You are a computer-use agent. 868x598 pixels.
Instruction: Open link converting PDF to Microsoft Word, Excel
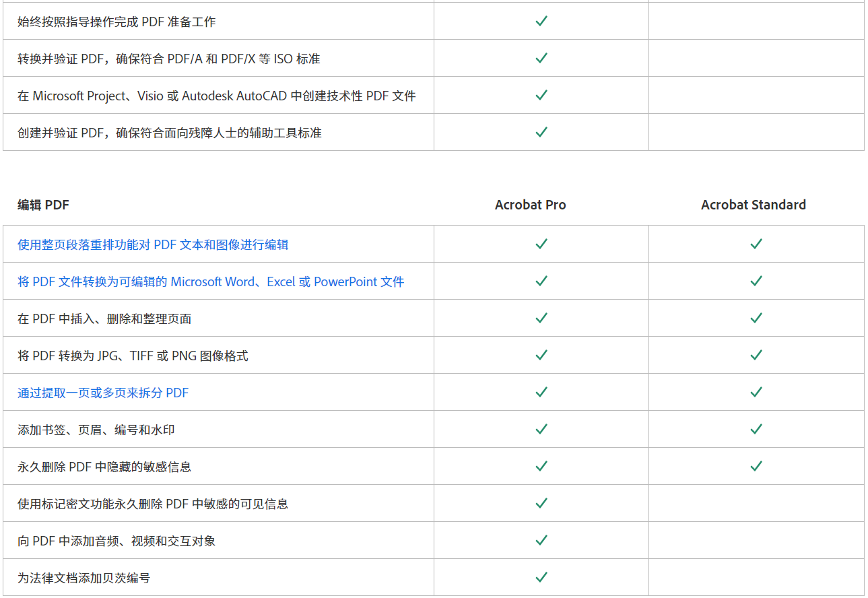pos(211,281)
